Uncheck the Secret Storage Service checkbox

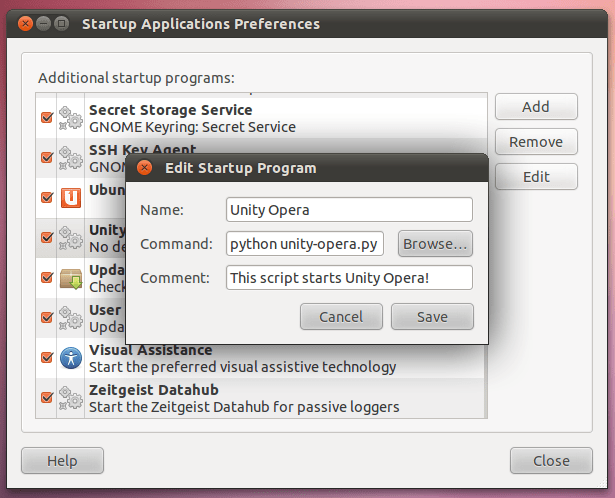point(46,118)
